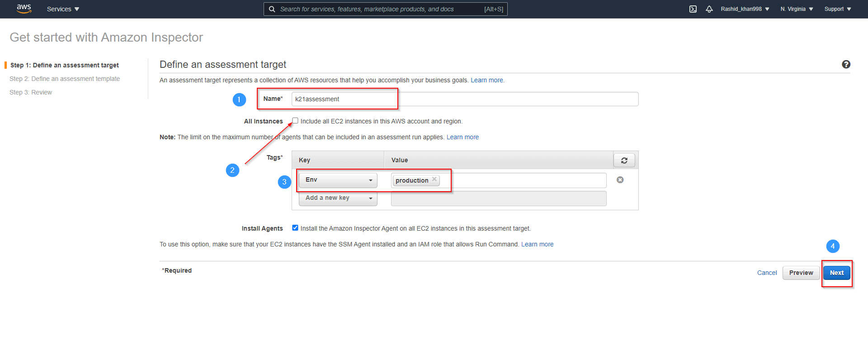This screenshot has width=868, height=364.
Task: Click the All Instances label
Action: coord(264,121)
